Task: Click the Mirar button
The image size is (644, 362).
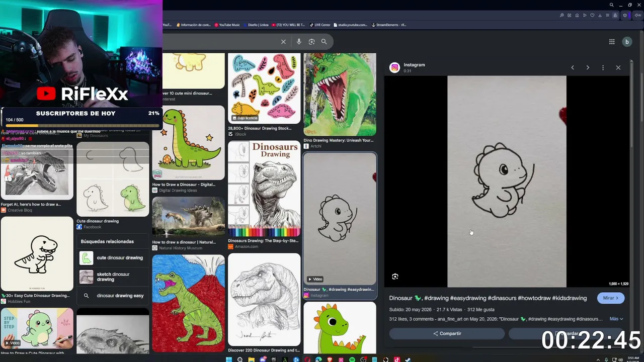Action: coord(611,298)
